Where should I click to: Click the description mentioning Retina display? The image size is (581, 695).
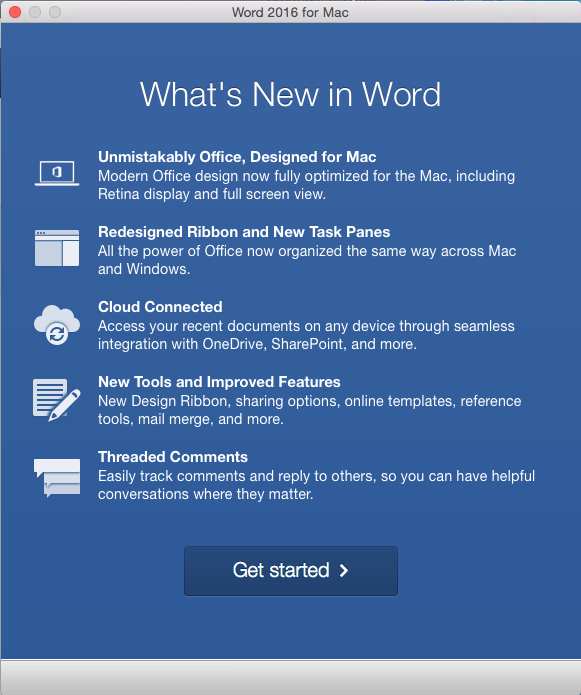[x=306, y=185]
